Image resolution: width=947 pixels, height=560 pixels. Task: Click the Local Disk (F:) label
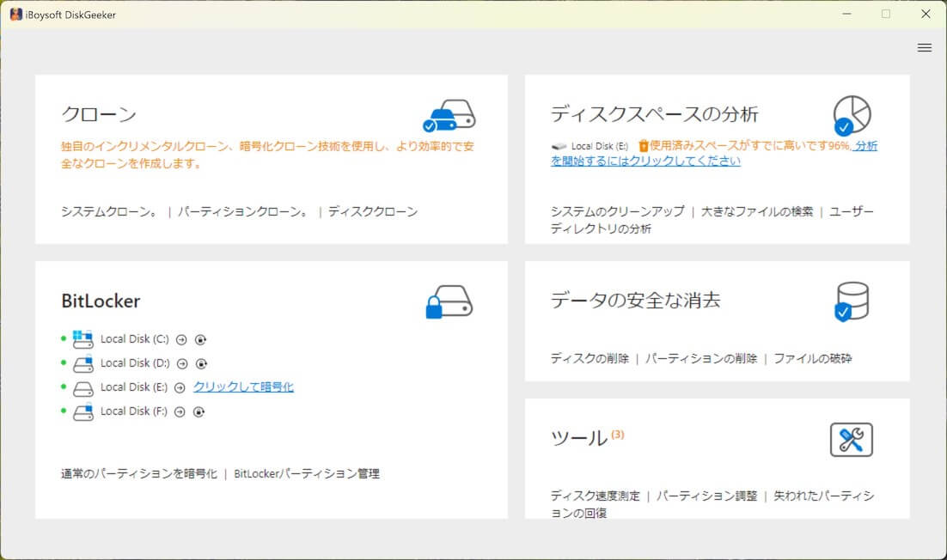coord(134,411)
